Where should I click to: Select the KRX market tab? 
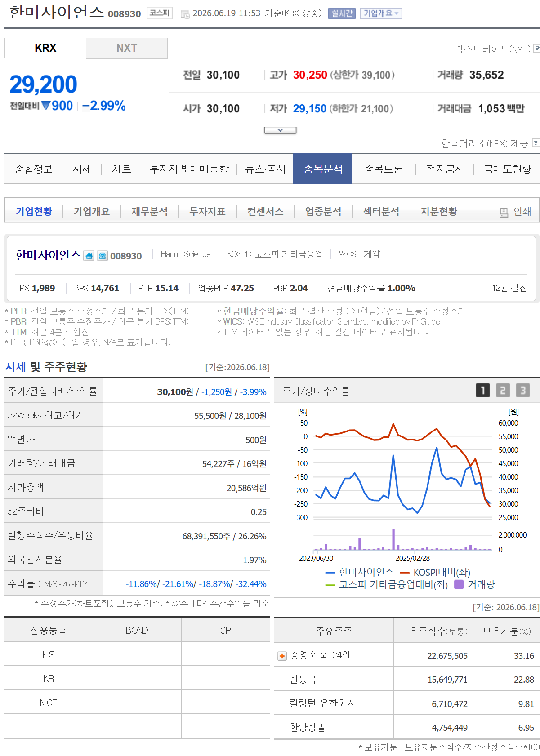[45, 48]
